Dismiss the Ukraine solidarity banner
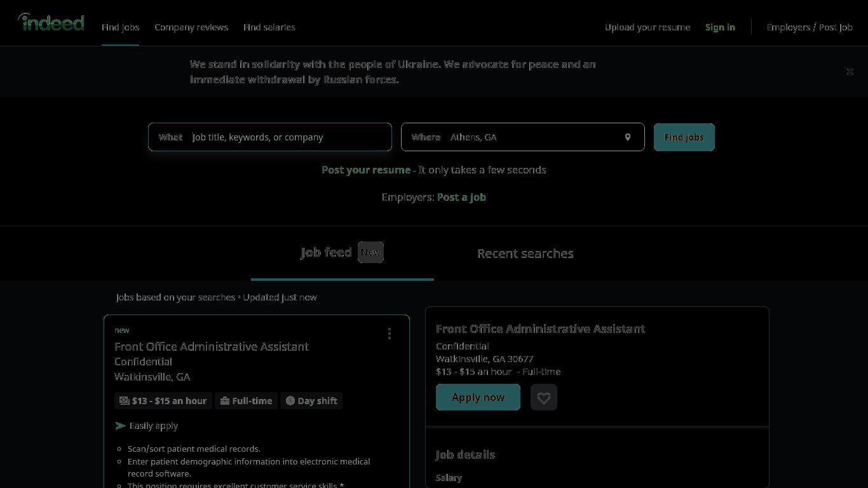The image size is (868, 488). click(850, 72)
